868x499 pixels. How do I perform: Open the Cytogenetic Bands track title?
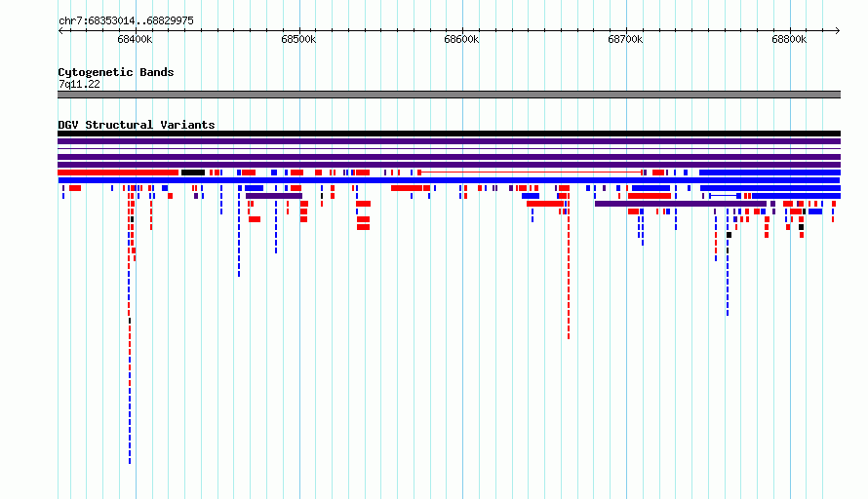pos(116,72)
